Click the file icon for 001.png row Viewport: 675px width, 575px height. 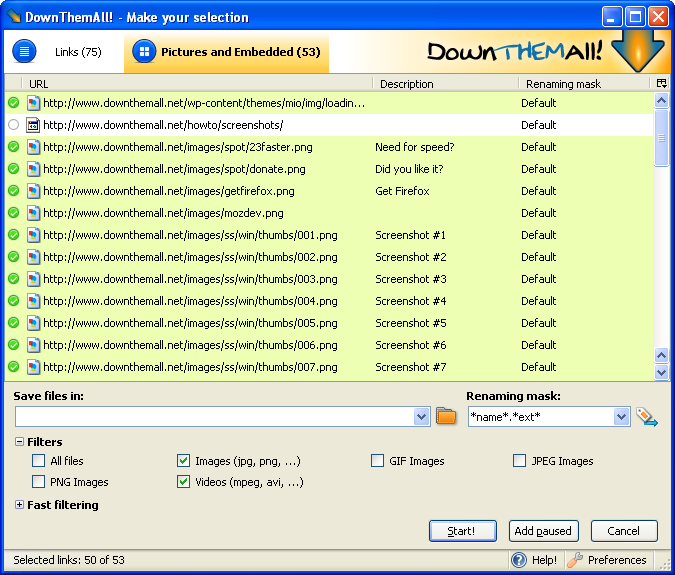click(33, 235)
